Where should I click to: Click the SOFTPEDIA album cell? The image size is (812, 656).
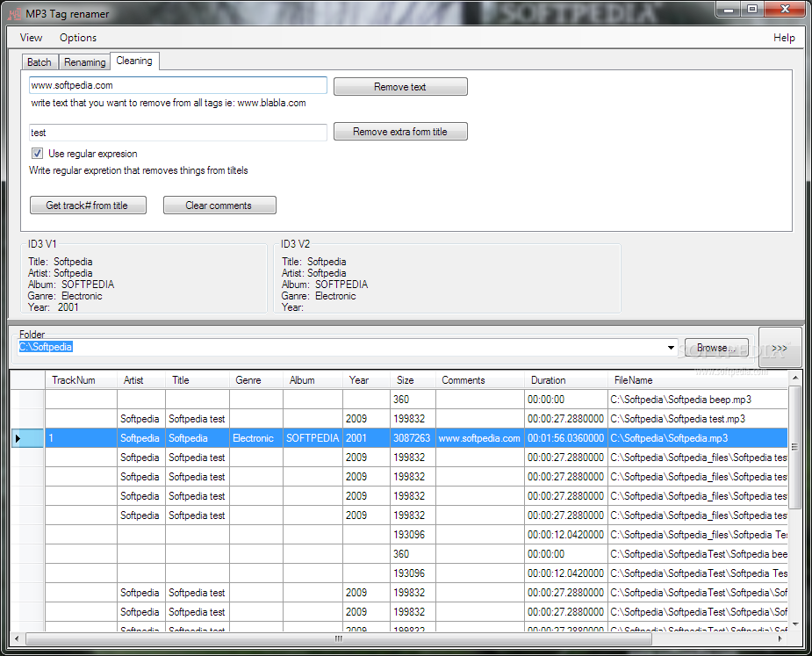(313, 438)
